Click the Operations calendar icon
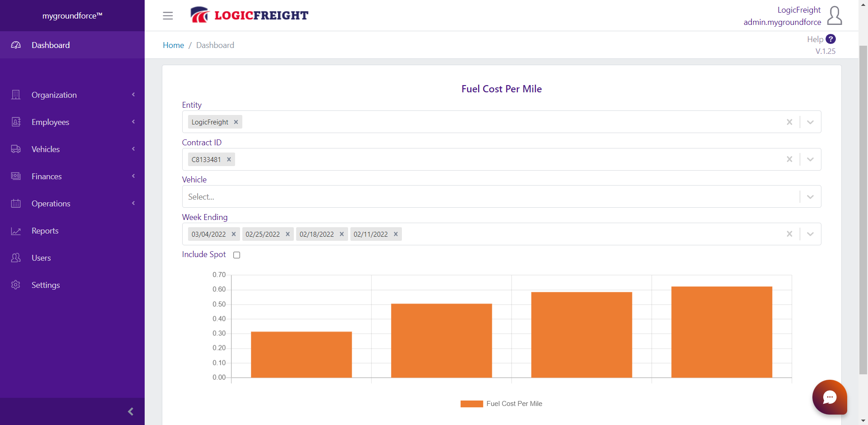868x425 pixels. [x=16, y=204]
